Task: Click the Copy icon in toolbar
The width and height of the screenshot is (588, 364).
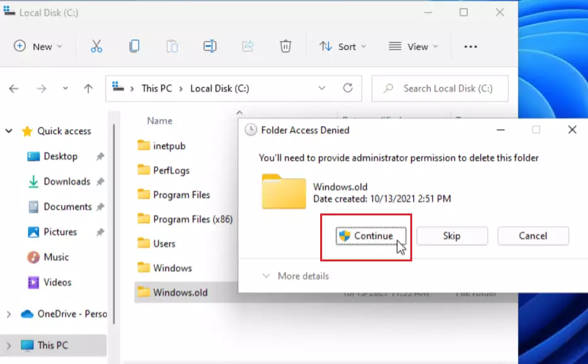Action: pos(134,46)
